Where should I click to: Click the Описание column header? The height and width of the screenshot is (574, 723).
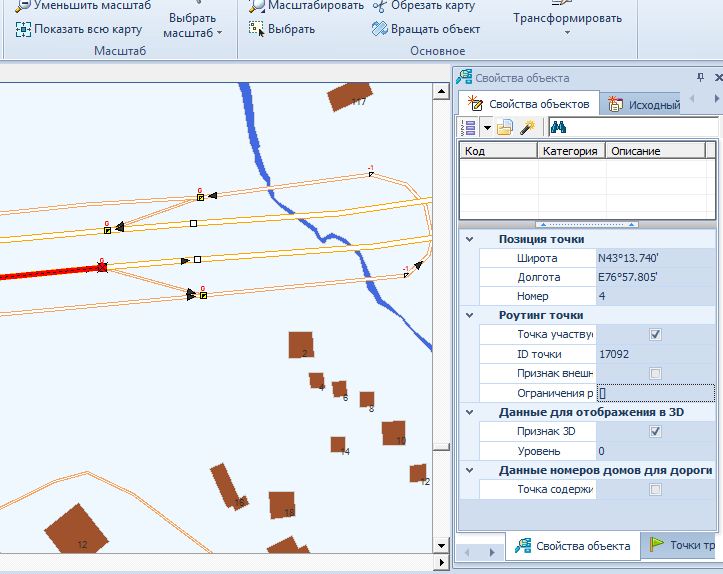(x=654, y=151)
